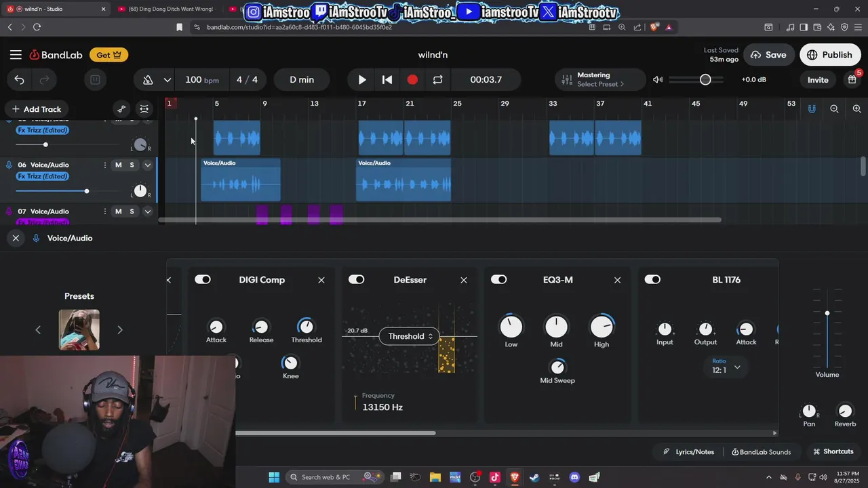Open the DeEsser Threshold parameter dropdown
The width and height of the screenshot is (868, 488).
(410, 336)
